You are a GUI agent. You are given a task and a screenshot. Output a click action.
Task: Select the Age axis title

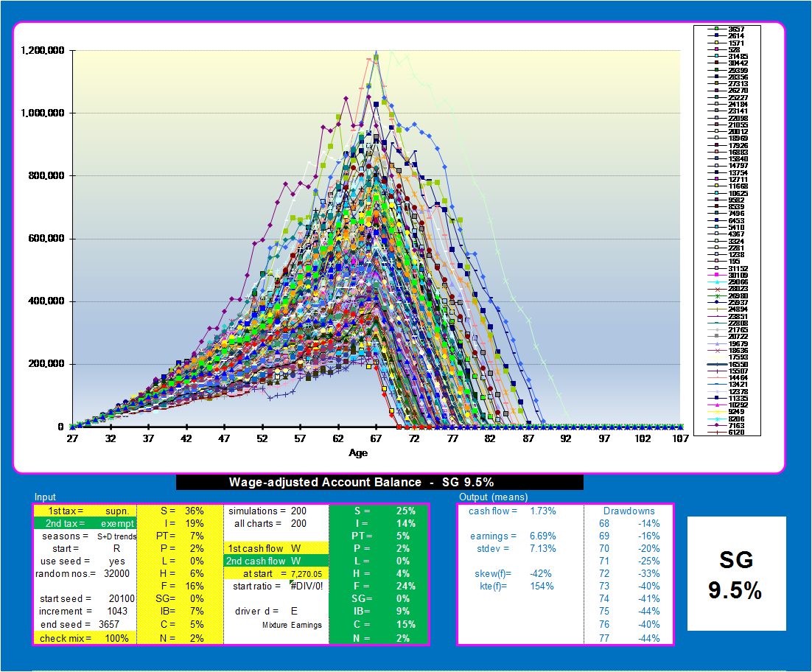358,453
